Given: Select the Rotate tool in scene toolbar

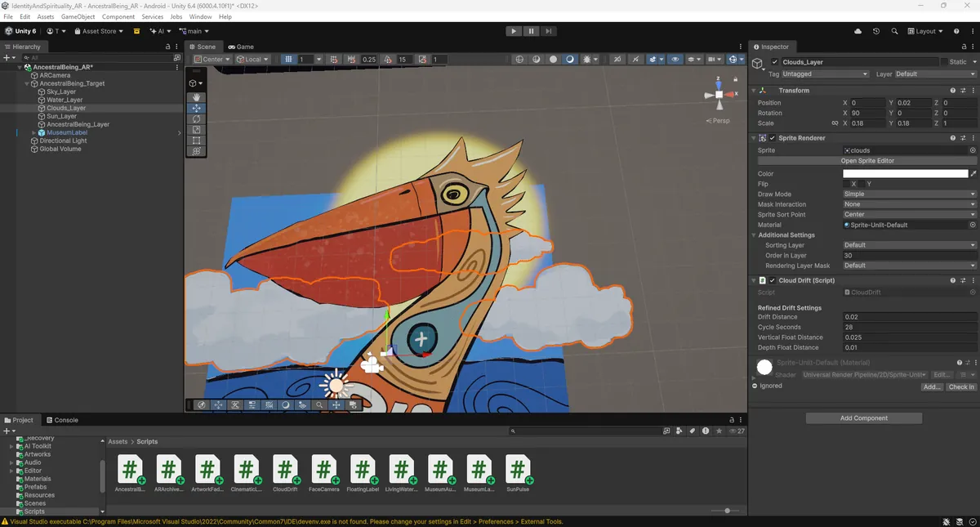Looking at the screenshot, I should [196, 118].
